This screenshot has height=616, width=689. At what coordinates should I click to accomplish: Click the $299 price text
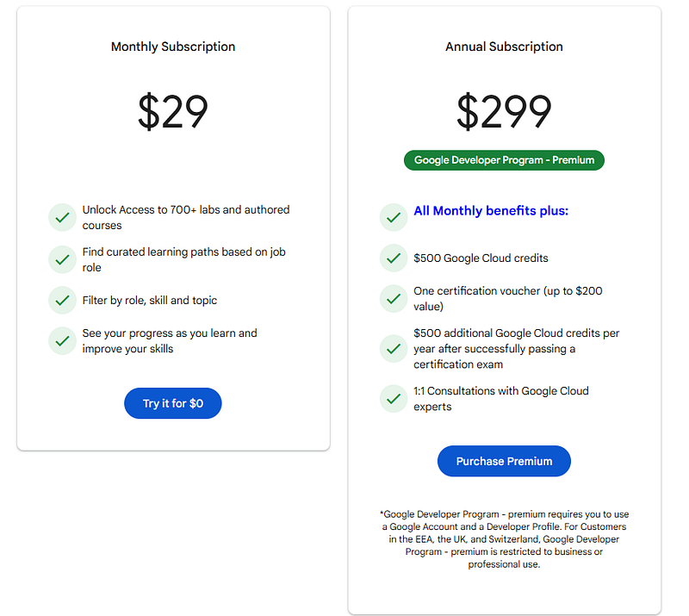(504, 110)
